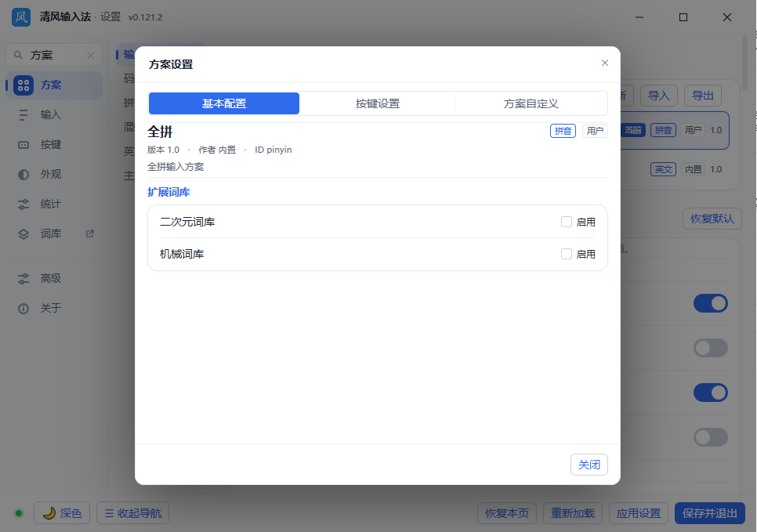Click the search field containing 方案
The height and width of the screenshot is (532, 757).
click(x=54, y=55)
